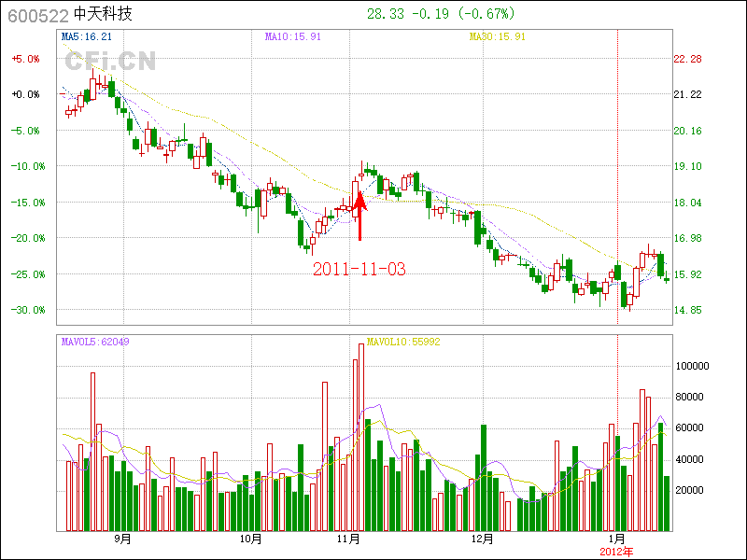747x560 pixels.
Task: Click the MAVOL5:62049 volume label
Action: click(95, 342)
